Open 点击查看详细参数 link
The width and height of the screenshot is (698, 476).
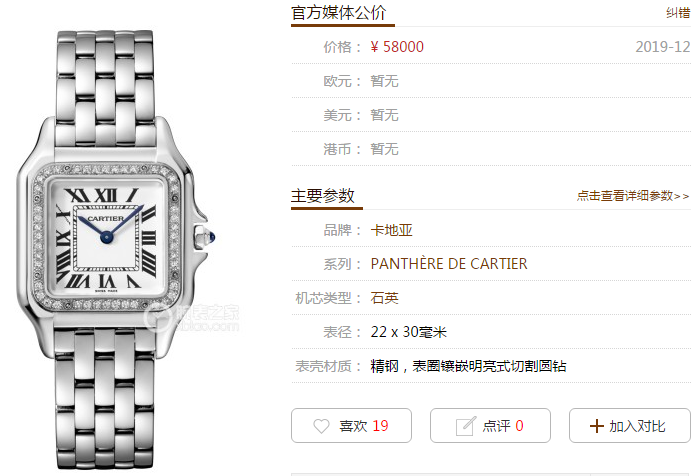(633, 196)
